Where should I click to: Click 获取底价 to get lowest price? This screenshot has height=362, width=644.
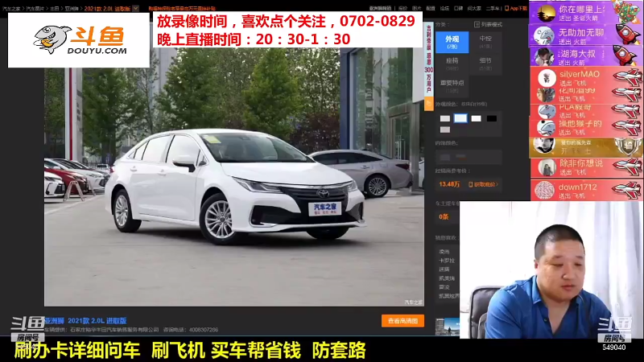click(x=484, y=185)
